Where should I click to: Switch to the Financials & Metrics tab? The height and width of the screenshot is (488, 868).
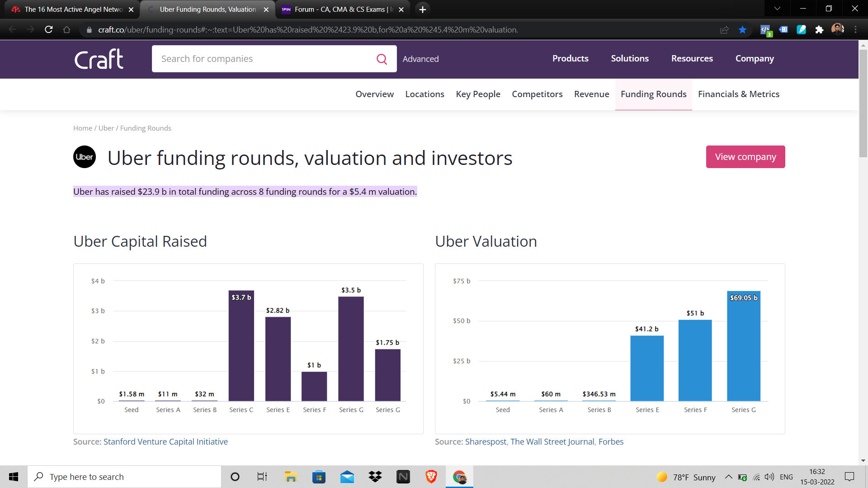coord(738,94)
